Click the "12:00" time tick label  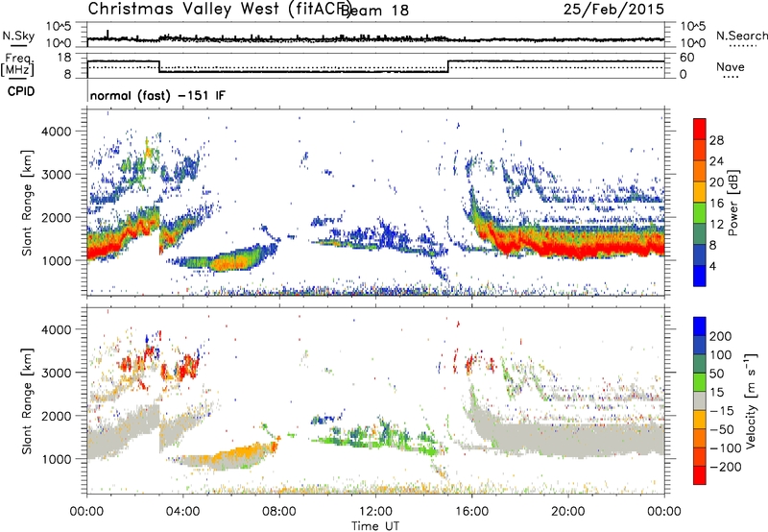click(x=375, y=512)
